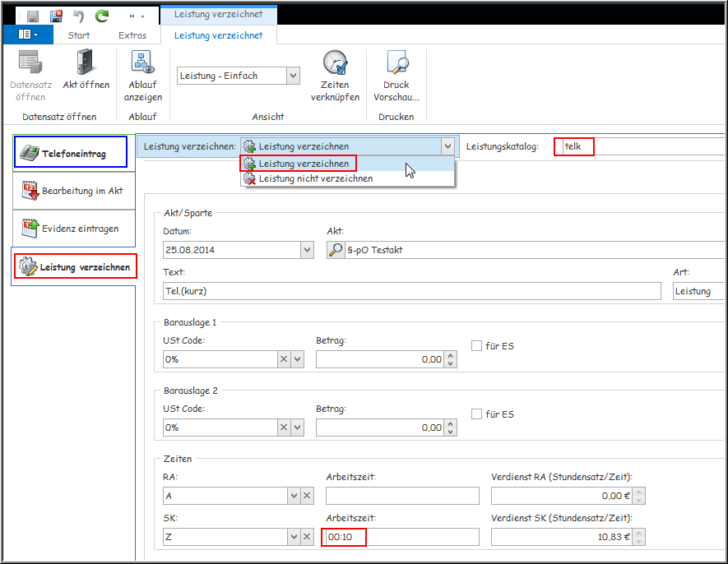Expand the Leistung - Einfach view dropdown
The height and width of the screenshot is (564, 728).
[293, 76]
